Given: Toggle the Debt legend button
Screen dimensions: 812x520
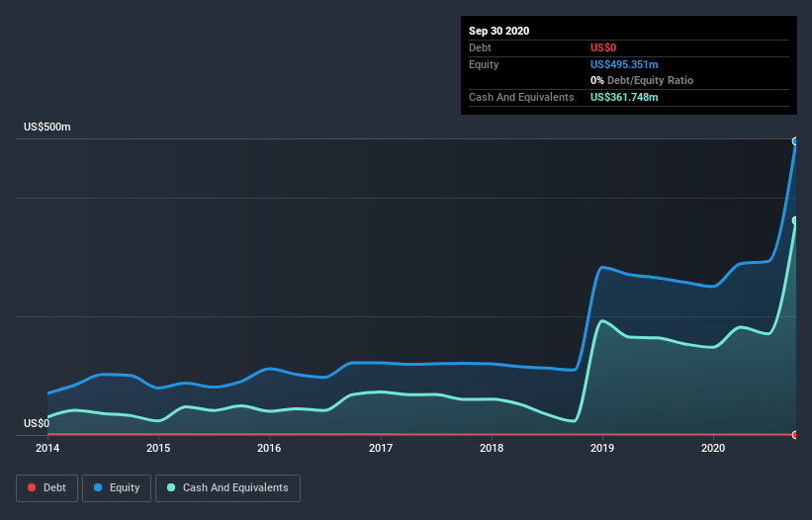Looking at the screenshot, I should point(47,488).
